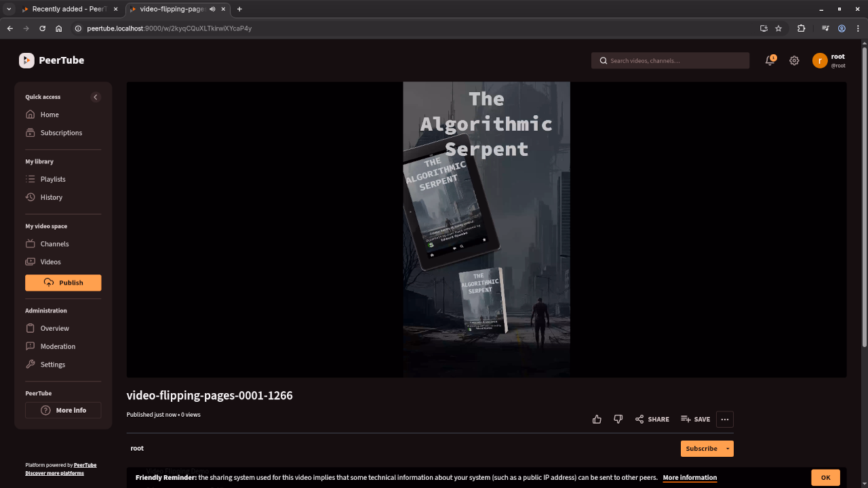Go back in browser

[x=10, y=28]
